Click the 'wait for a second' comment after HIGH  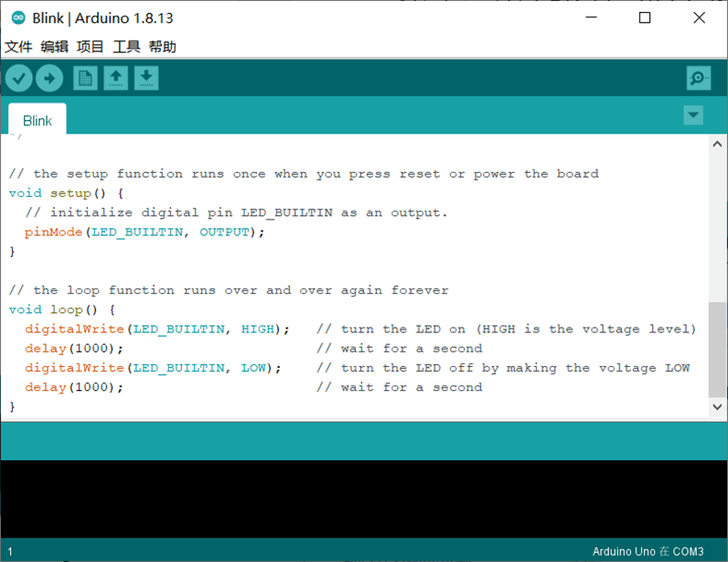[400, 348]
